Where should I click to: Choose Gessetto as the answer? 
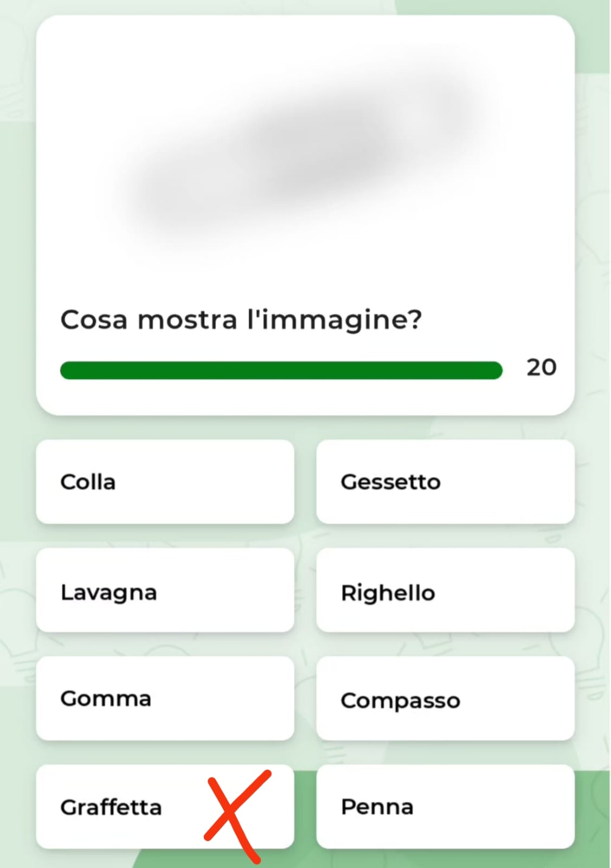[x=445, y=482]
